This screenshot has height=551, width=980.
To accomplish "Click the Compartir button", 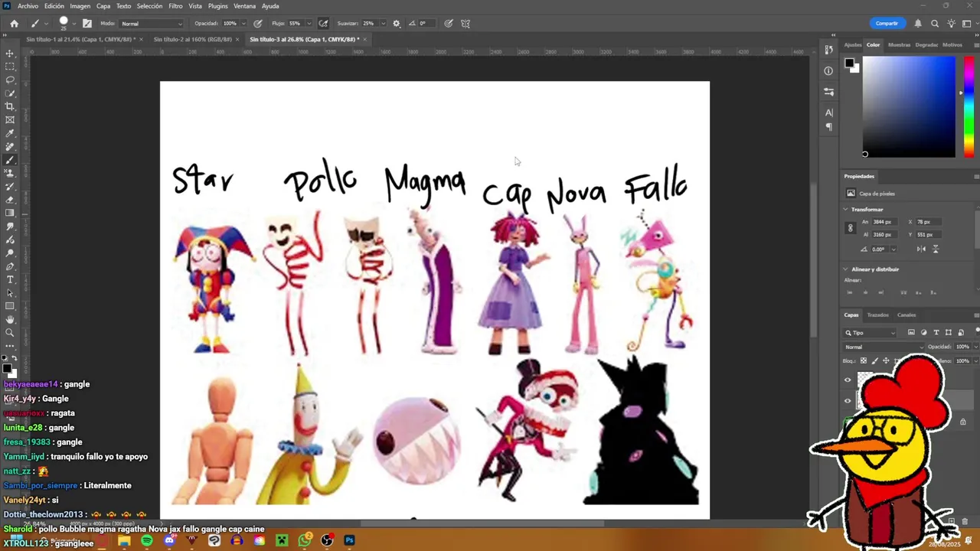I will [887, 23].
